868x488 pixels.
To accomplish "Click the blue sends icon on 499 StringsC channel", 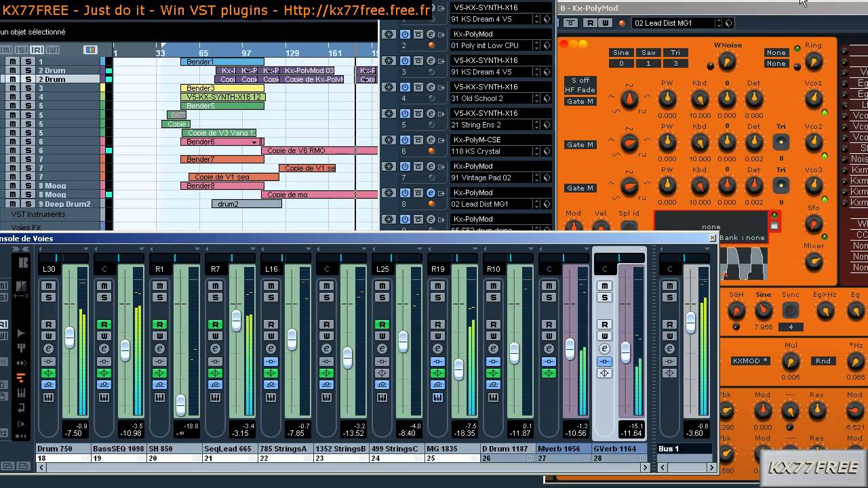I will (382, 385).
